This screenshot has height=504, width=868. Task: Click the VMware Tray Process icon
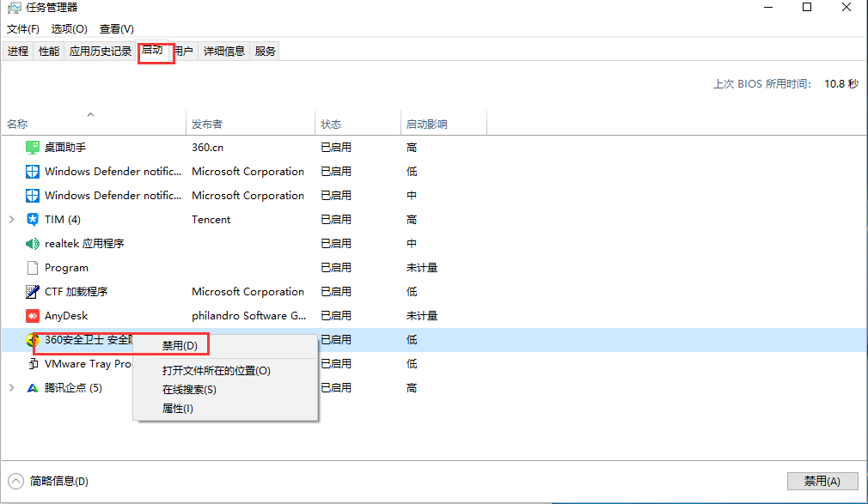[x=33, y=363]
